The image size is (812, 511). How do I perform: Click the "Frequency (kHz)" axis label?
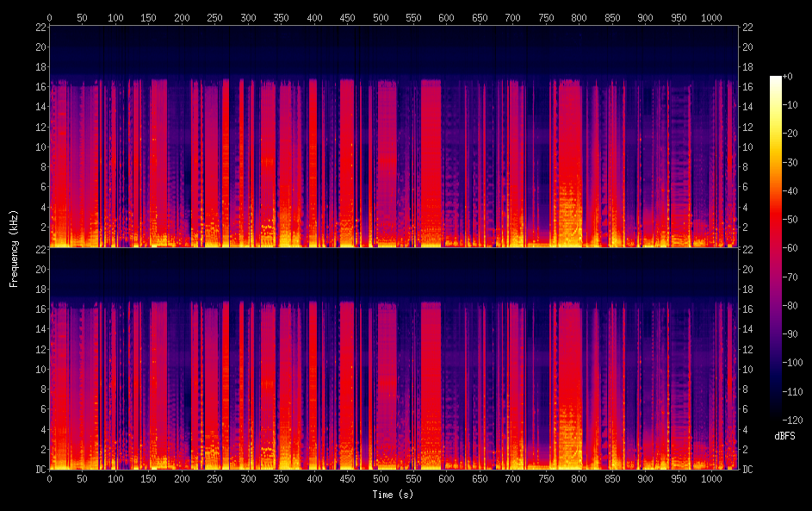click(14, 247)
